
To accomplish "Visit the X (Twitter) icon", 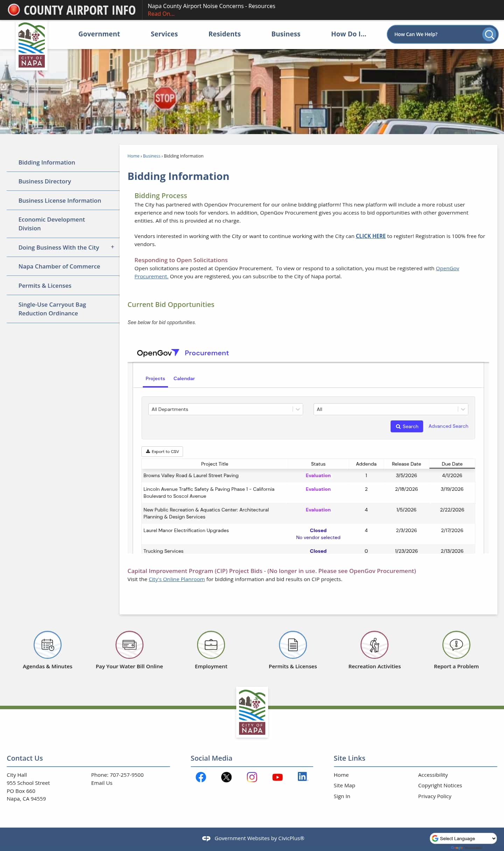I will click(x=226, y=777).
